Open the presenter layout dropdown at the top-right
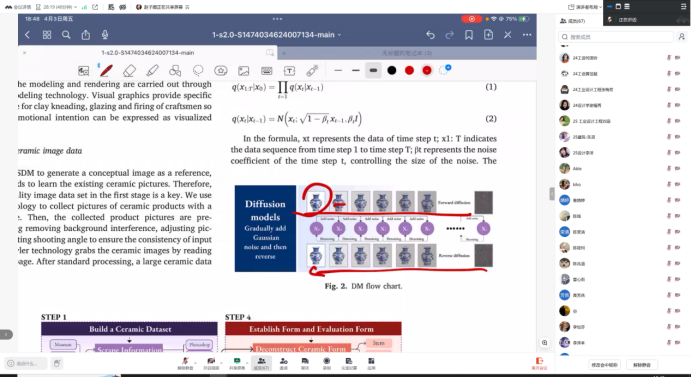692x378 pixels. click(585, 7)
